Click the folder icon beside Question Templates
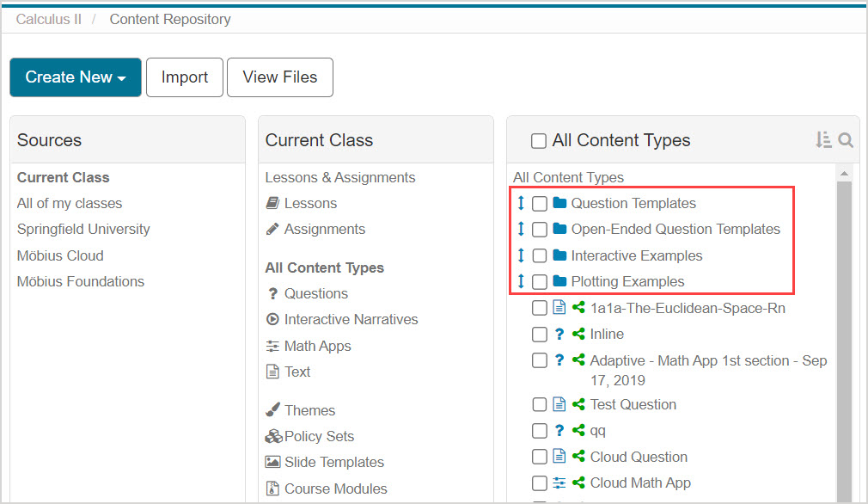This screenshot has height=504, width=868. (x=560, y=204)
